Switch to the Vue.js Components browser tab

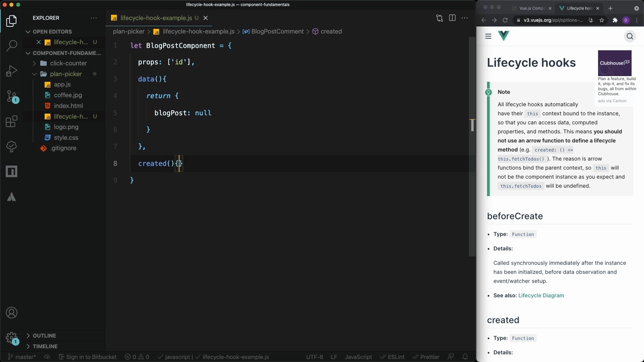coord(532,8)
